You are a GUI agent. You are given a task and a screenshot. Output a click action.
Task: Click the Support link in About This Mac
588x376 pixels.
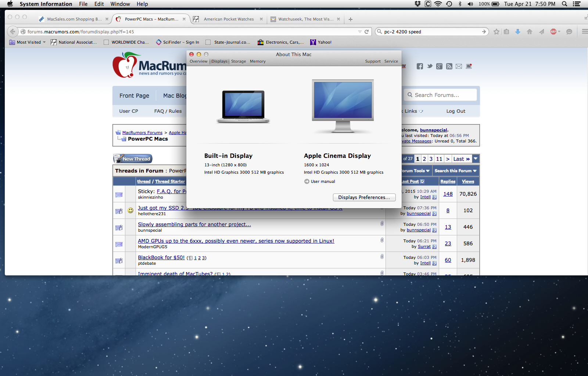tap(373, 61)
